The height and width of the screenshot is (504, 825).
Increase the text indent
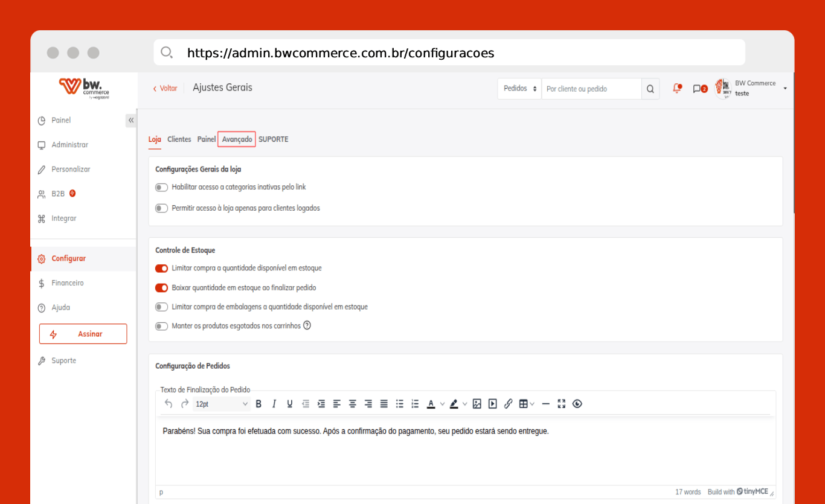click(x=321, y=404)
